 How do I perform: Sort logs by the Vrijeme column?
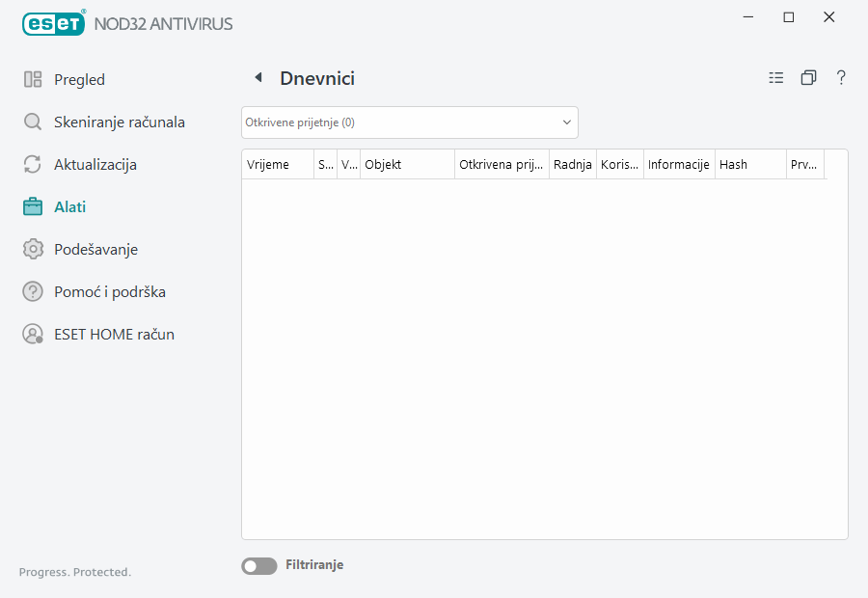pyautogui.click(x=267, y=164)
